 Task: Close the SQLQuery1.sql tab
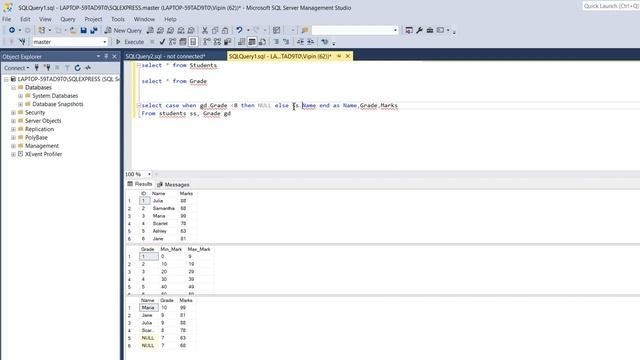click(x=348, y=56)
